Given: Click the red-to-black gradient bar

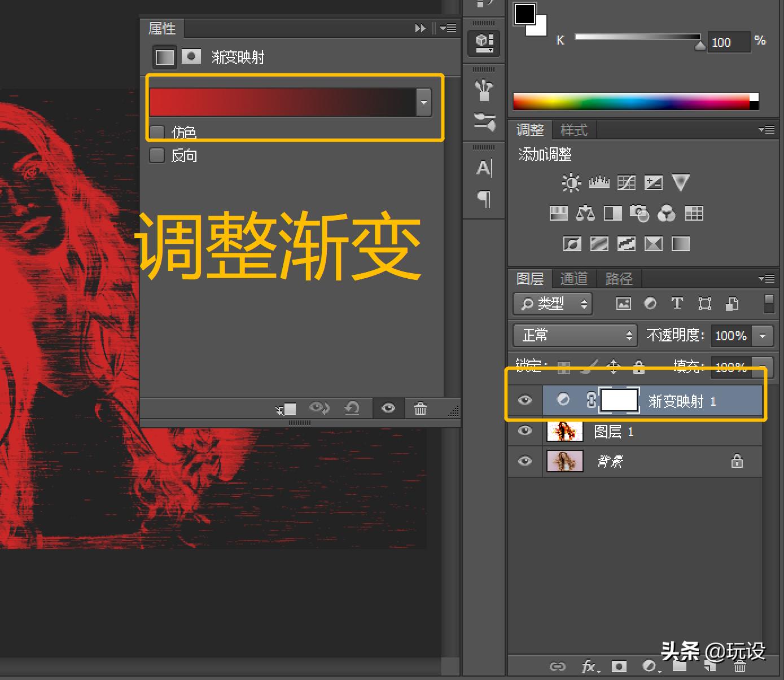Looking at the screenshot, I should (x=282, y=103).
